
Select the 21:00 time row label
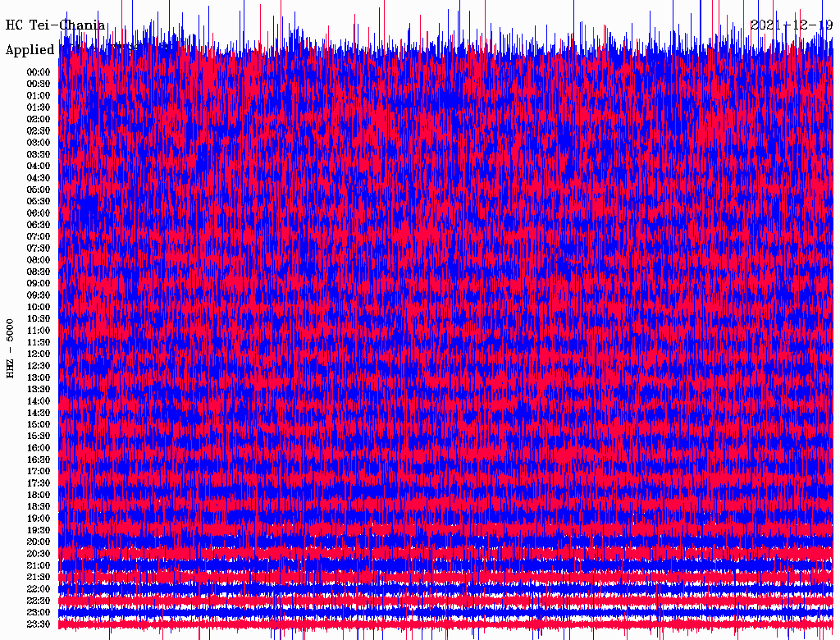(39, 565)
